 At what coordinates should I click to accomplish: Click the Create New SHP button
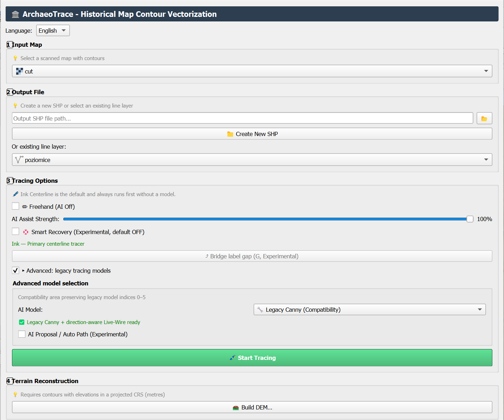252,134
